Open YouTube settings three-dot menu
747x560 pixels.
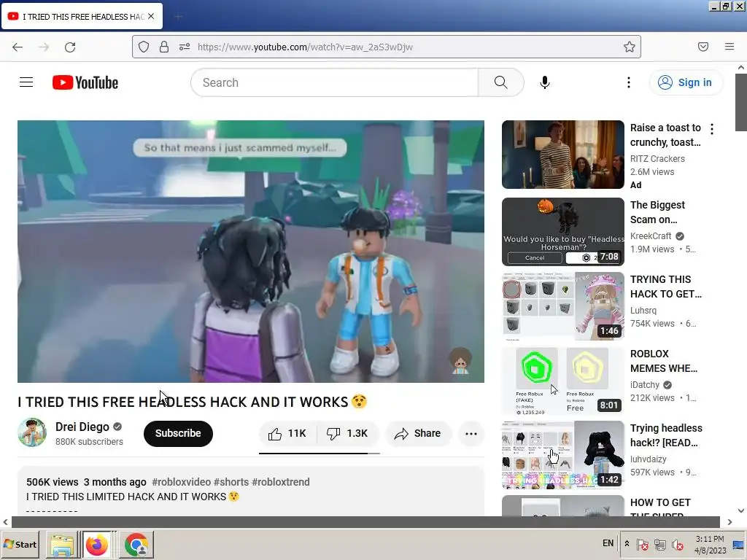pyautogui.click(x=628, y=82)
